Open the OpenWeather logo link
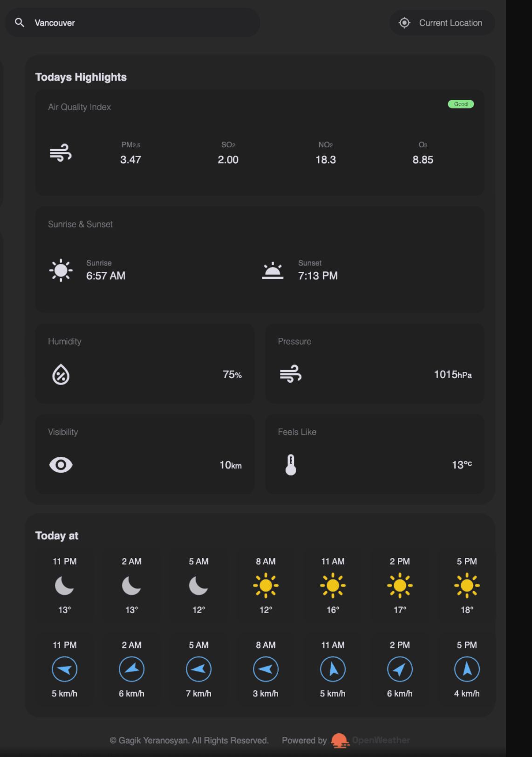The image size is (532, 757). 370,740
